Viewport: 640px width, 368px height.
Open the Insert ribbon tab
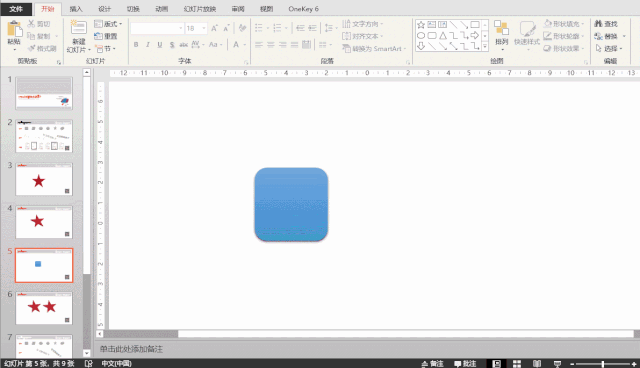(x=76, y=9)
